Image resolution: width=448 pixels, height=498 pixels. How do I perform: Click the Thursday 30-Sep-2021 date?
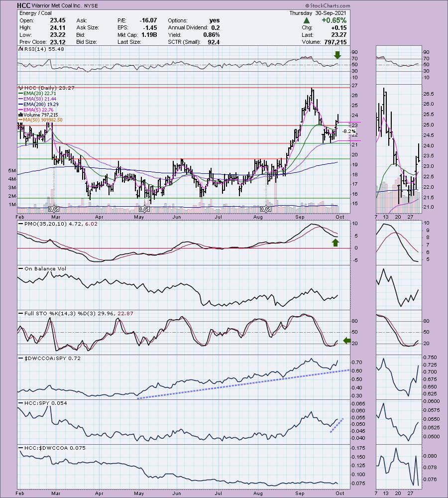click(x=318, y=13)
